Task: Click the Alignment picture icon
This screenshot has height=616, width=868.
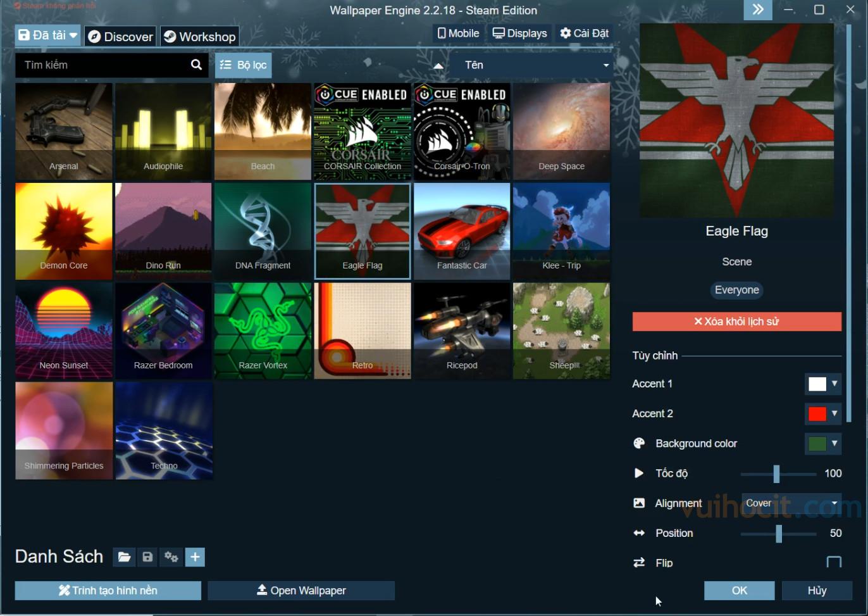Action: click(639, 503)
